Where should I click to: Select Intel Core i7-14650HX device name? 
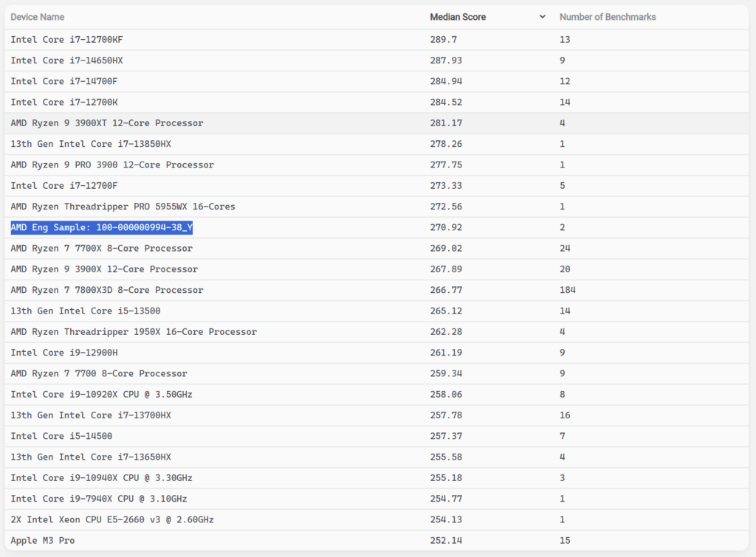pos(66,60)
